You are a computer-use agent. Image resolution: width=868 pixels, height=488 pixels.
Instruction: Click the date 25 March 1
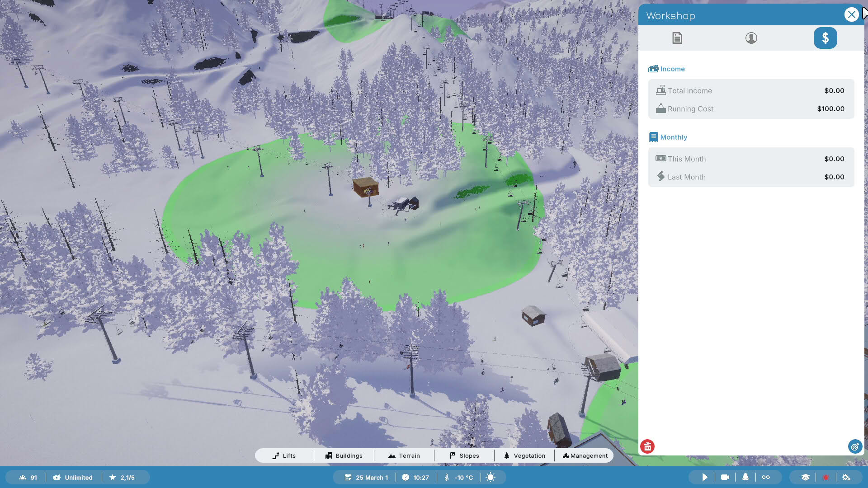(x=366, y=478)
